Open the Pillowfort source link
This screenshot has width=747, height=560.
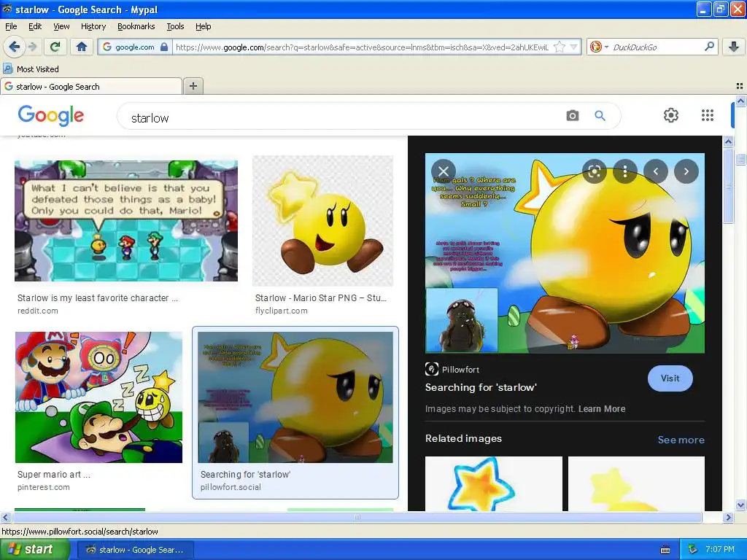461,369
